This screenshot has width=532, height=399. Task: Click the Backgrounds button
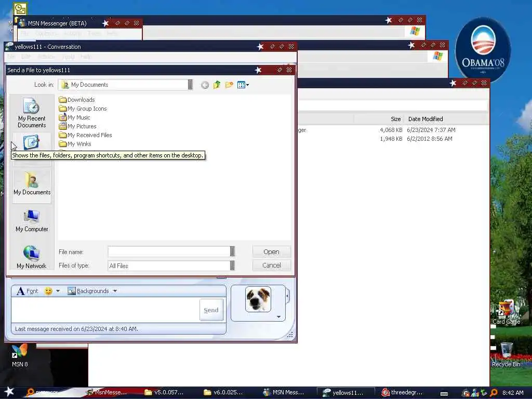tap(88, 291)
